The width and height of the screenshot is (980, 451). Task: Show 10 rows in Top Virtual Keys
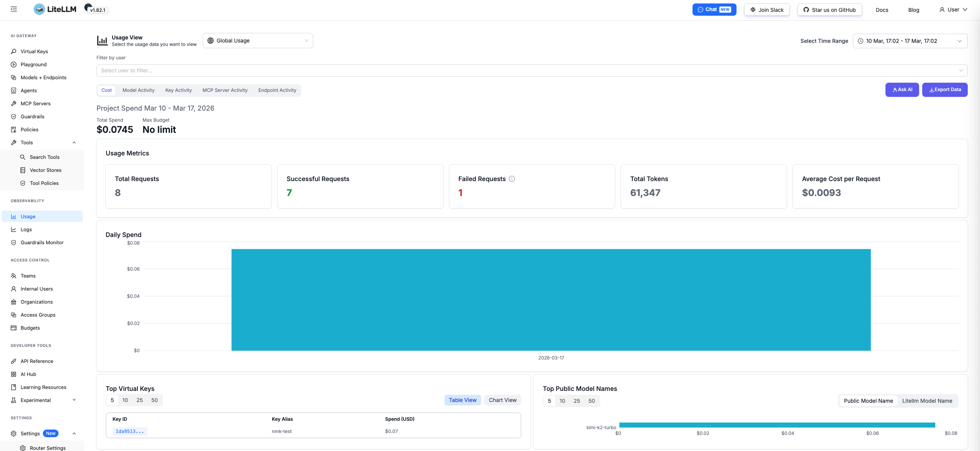[x=125, y=400]
